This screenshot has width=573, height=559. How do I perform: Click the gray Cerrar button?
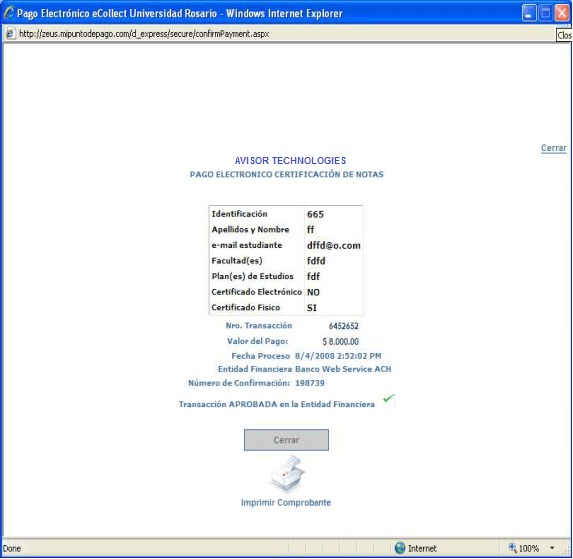(286, 440)
